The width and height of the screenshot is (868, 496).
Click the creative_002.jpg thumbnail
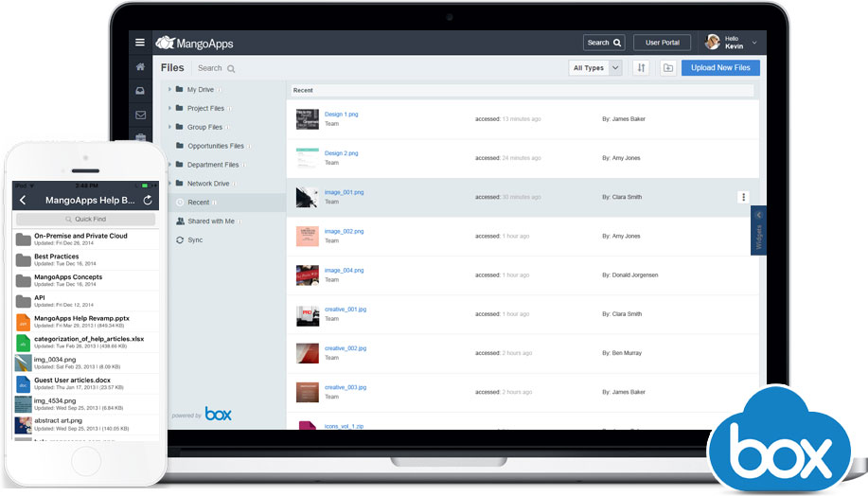(x=308, y=353)
